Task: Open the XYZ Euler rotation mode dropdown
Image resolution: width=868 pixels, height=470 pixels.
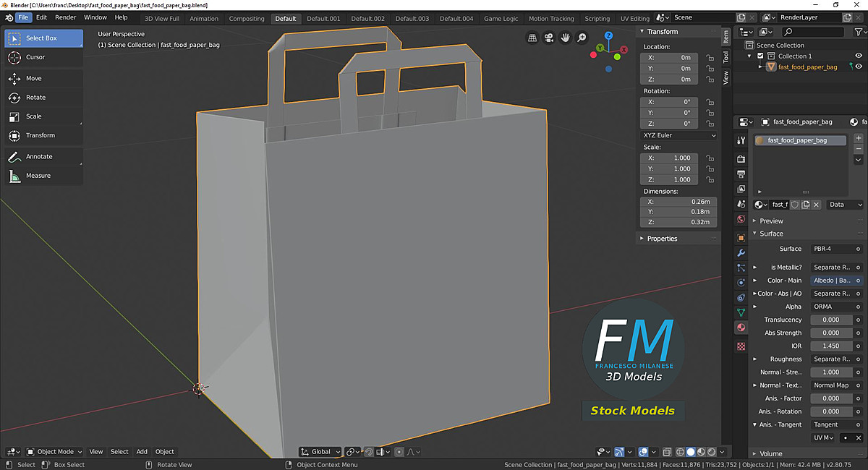Action: (x=678, y=135)
